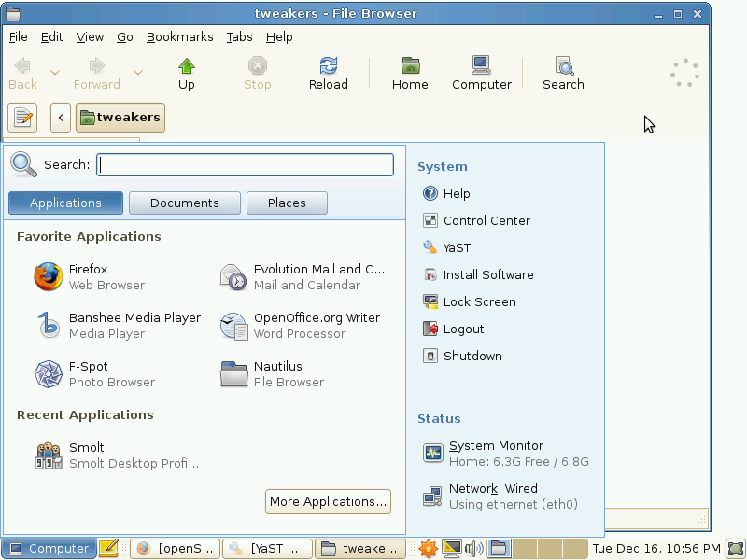The width and height of the screenshot is (747, 560).
Task: Click the Search toolbar icon
Action: tap(563, 74)
